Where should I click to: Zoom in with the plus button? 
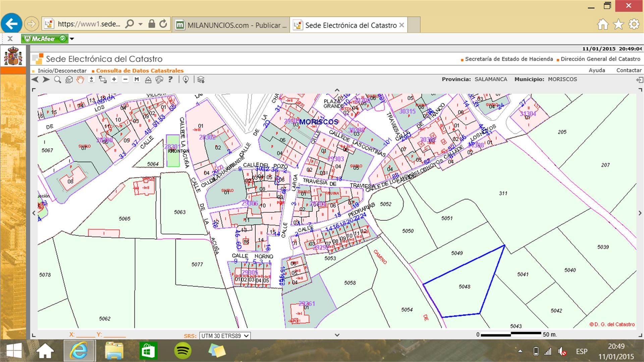pos(114,80)
